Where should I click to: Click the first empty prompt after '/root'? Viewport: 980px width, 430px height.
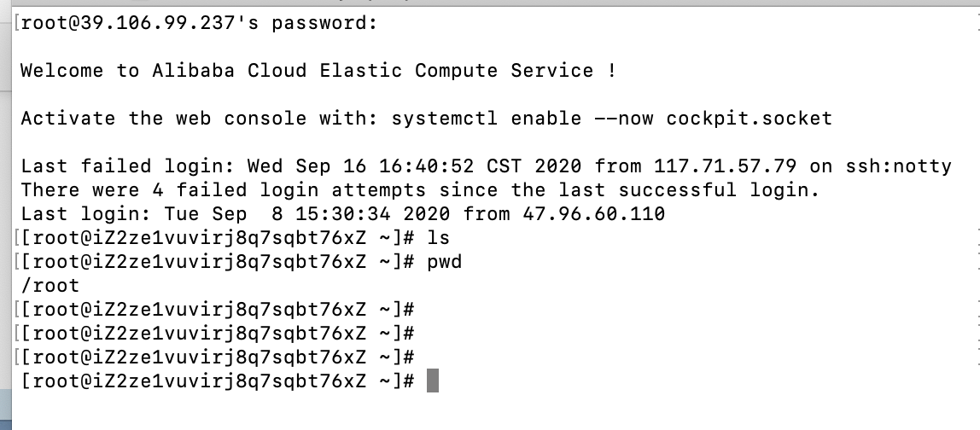pyautogui.click(x=218, y=310)
